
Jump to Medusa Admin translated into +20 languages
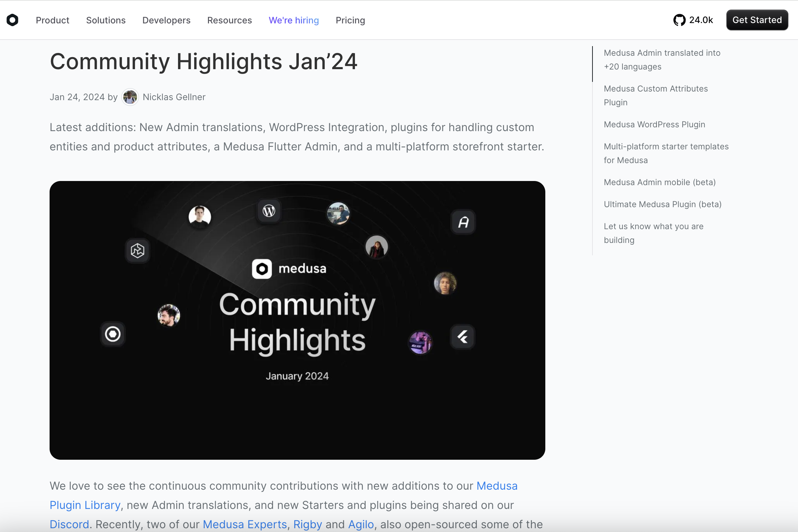click(x=662, y=60)
